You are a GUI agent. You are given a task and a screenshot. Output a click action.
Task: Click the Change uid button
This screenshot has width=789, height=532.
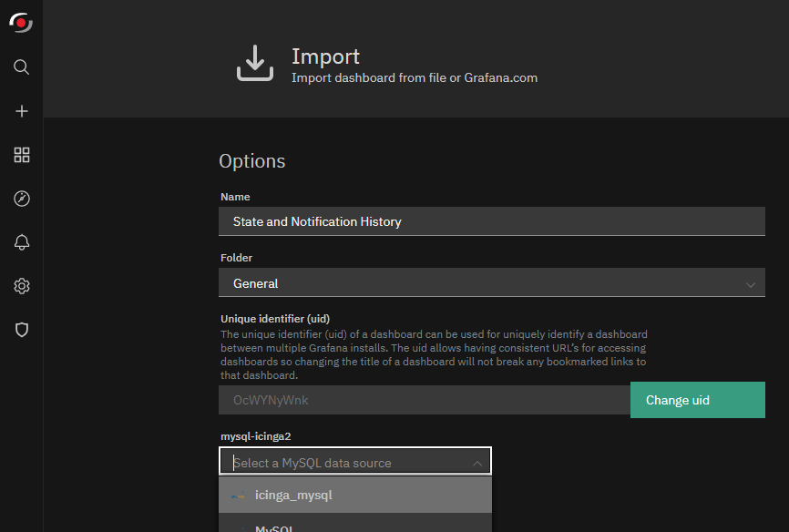coord(697,400)
